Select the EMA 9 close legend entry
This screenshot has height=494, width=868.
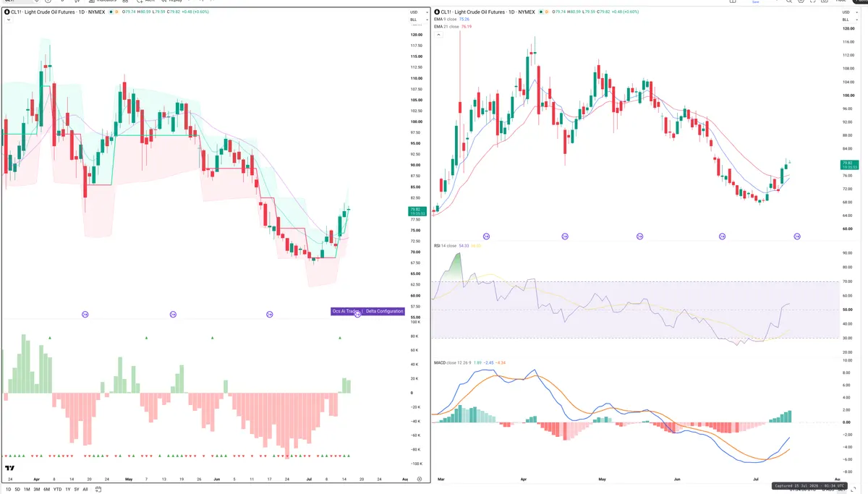[x=446, y=20]
